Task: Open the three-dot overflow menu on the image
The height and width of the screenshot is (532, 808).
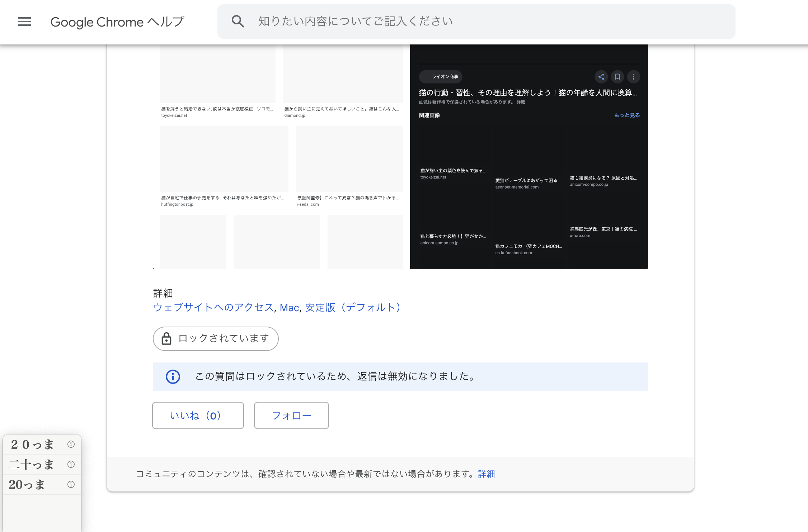Action: (x=634, y=77)
